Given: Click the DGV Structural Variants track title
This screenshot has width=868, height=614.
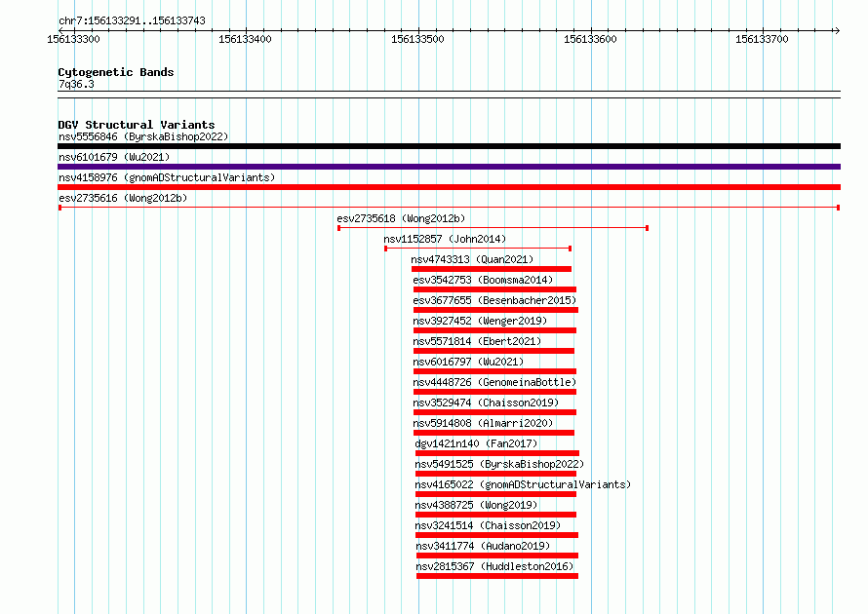Looking at the screenshot, I should (x=137, y=125).
